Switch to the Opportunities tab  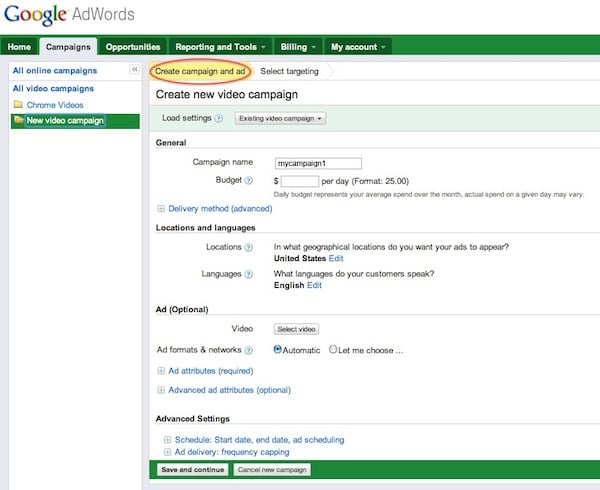(133, 47)
